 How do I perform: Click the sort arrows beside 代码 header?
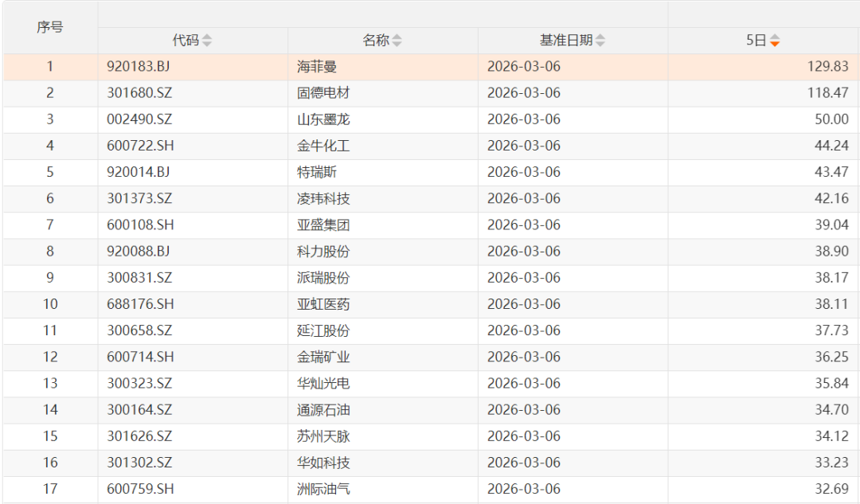pyautogui.click(x=207, y=41)
